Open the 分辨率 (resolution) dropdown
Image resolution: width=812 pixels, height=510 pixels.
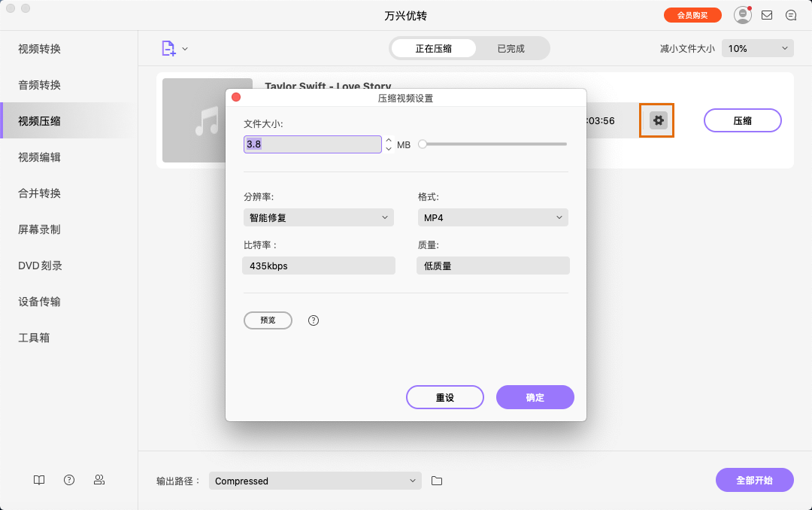coord(318,217)
